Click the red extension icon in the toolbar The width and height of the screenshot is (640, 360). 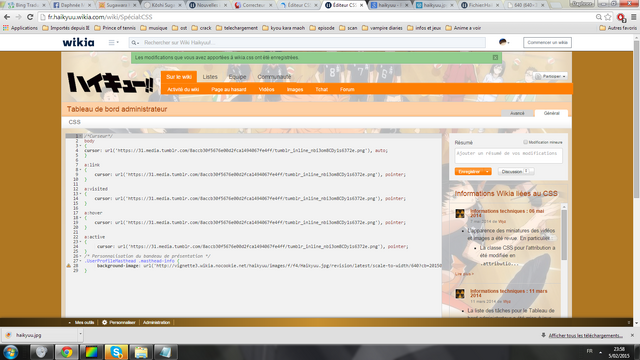tap(621, 17)
